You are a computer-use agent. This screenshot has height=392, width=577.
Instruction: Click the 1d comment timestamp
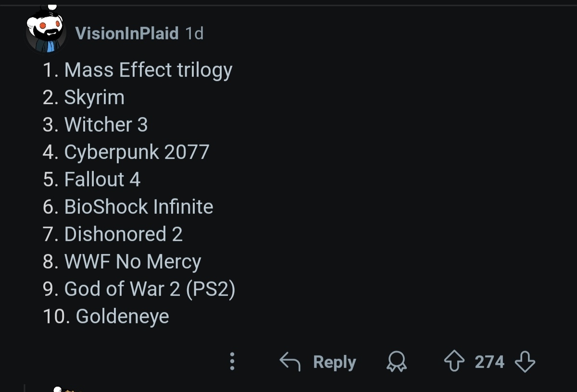(x=194, y=34)
